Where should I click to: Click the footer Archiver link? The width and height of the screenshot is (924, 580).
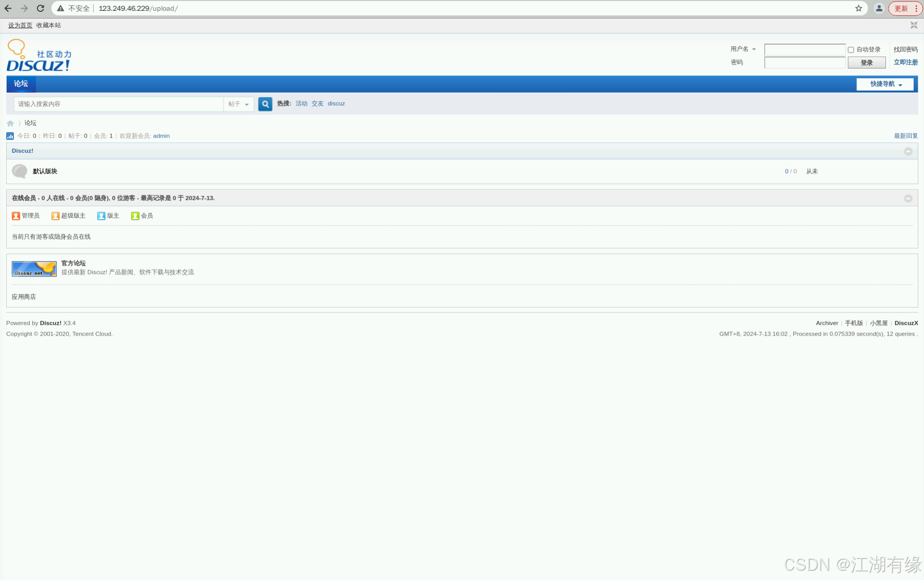[827, 323]
